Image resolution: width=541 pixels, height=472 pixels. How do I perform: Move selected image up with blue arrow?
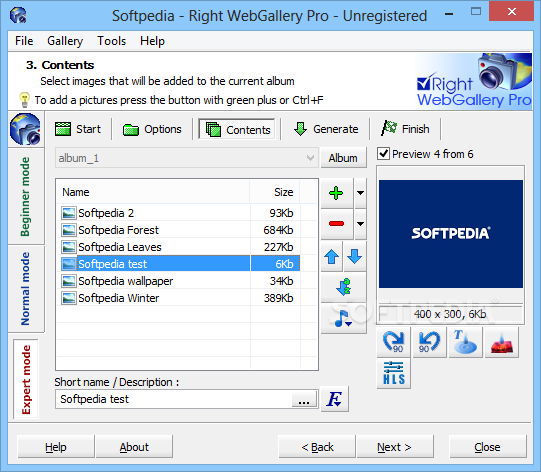tap(332, 257)
